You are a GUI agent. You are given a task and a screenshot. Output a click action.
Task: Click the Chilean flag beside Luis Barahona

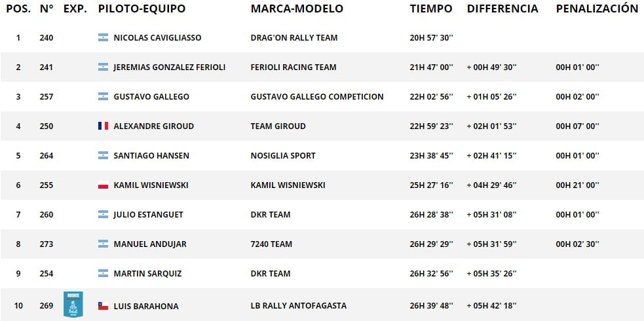click(x=103, y=306)
